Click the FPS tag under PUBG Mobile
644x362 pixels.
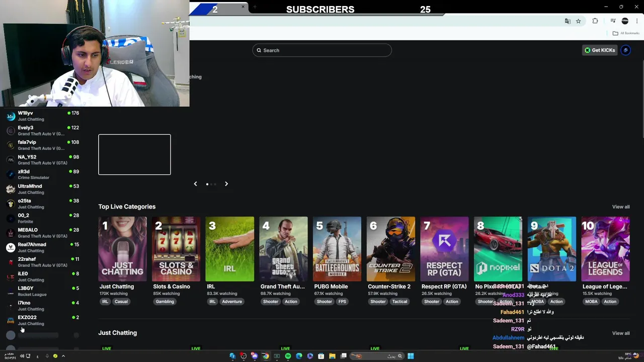click(342, 302)
